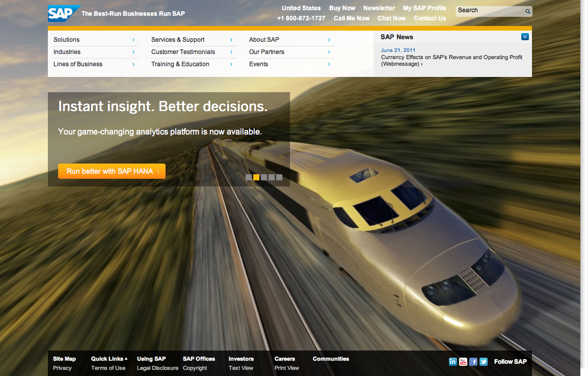Switch to Print View footer link
This screenshot has height=376, width=588.
pyautogui.click(x=286, y=368)
